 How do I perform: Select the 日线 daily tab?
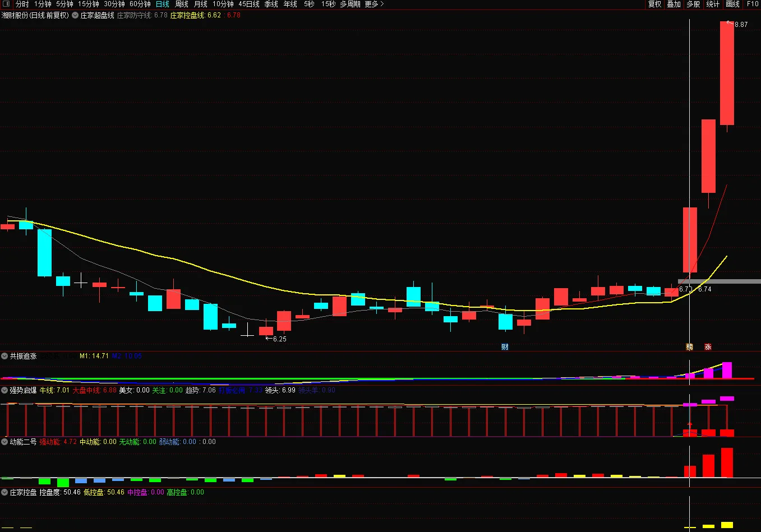[163, 4]
